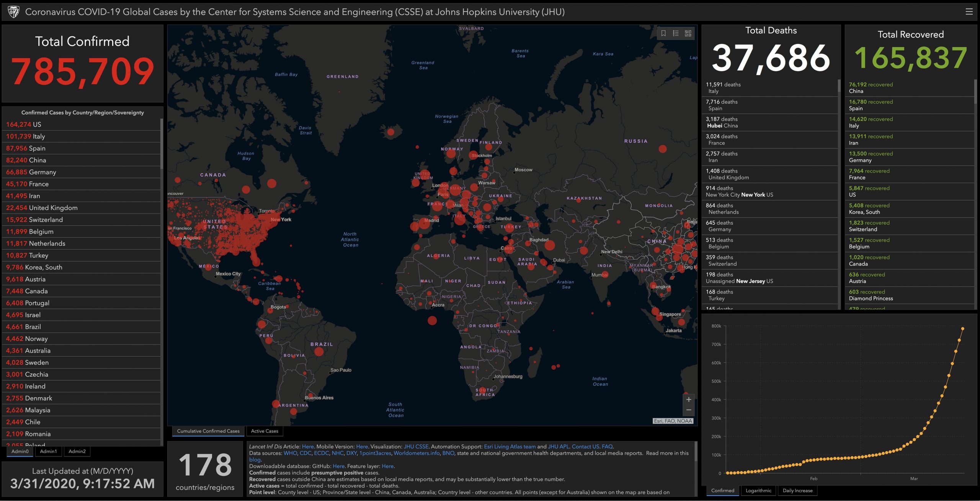
Task: Select the "4,661 Brazil" row
Action: [81, 327]
